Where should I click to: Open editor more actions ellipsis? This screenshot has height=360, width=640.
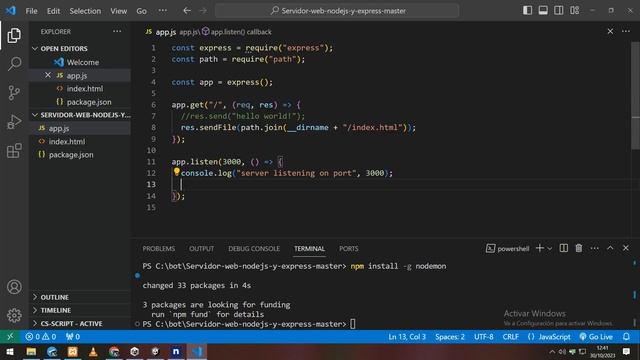[626, 31]
